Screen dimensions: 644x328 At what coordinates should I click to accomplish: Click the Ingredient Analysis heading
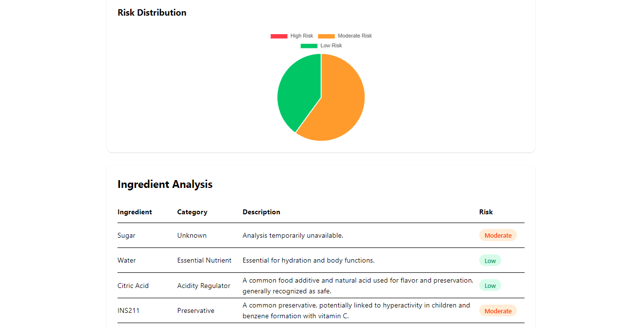click(165, 184)
